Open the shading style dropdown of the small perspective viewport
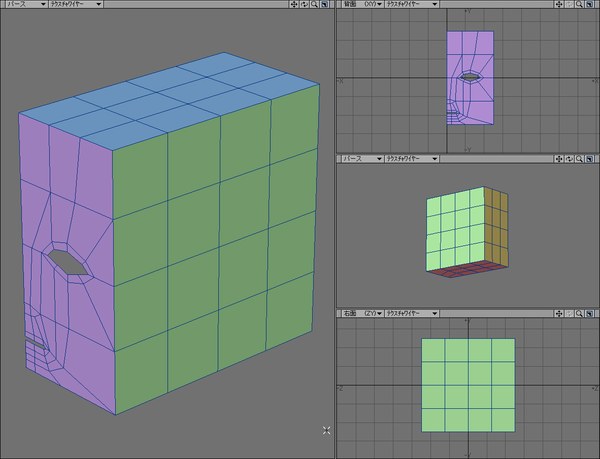Viewport: 600px width, 459px height. click(412, 159)
